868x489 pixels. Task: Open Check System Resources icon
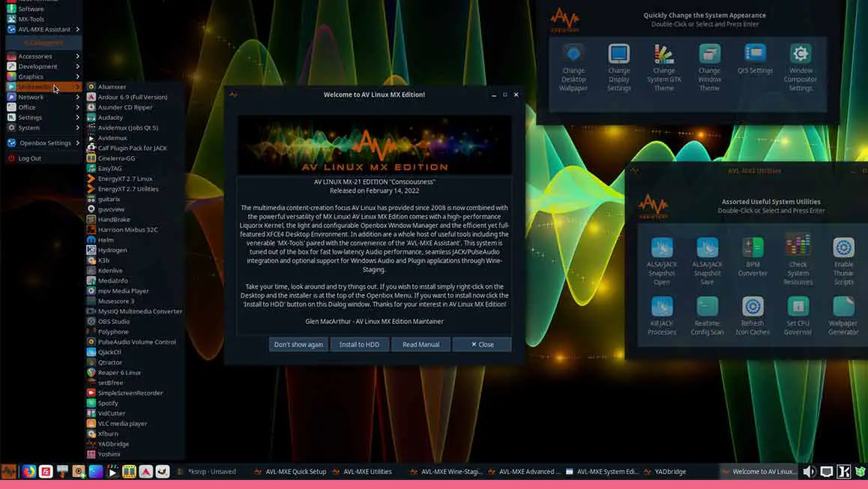[x=798, y=246]
